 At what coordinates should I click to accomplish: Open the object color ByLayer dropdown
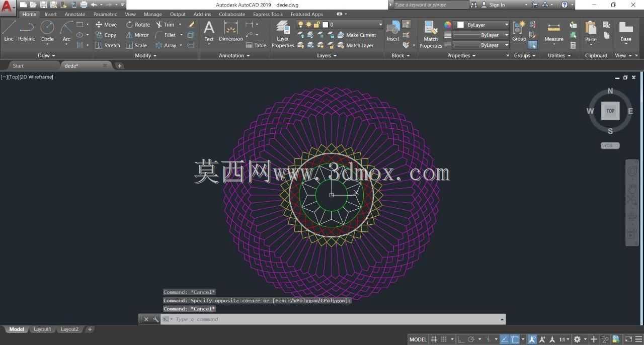pos(482,25)
